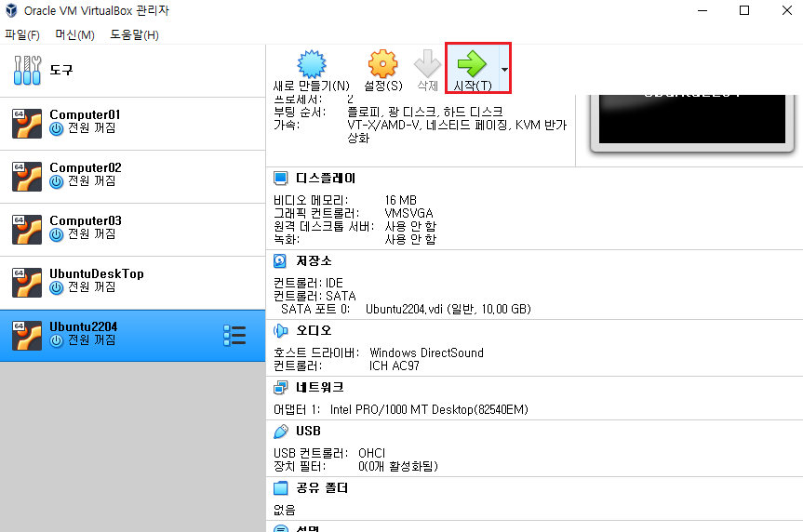Click the Ubuntu2204 OS icon
The height and width of the screenshot is (532, 803).
coord(27,336)
